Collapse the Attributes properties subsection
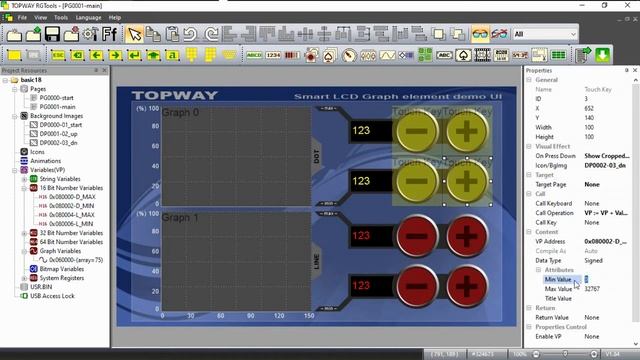The image size is (640, 360). click(538, 270)
